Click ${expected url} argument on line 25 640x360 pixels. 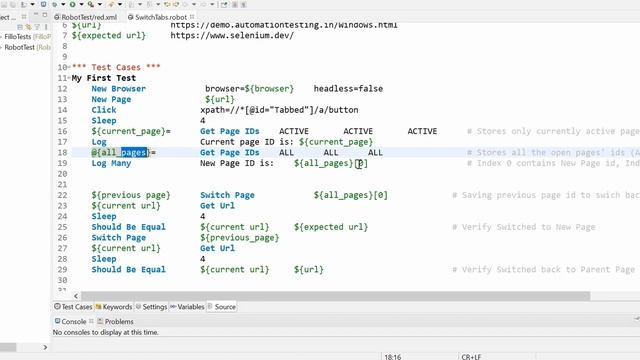click(x=331, y=227)
